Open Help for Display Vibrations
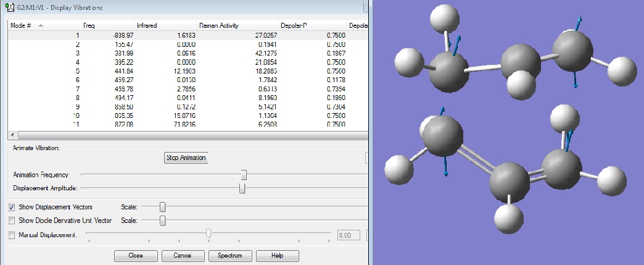Image resolution: width=644 pixels, height=265 pixels. tap(277, 255)
